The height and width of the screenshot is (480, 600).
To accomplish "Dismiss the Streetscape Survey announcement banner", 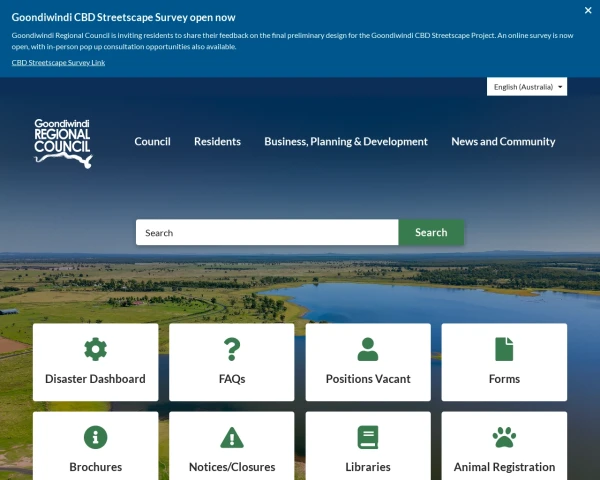I will click(x=588, y=10).
